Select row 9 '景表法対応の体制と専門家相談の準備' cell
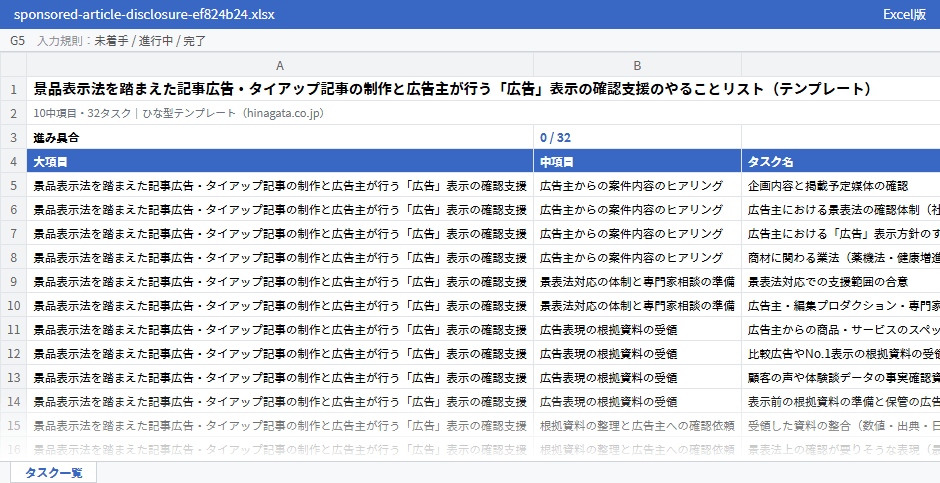Viewport: 940px width, 483px height. coord(637,281)
